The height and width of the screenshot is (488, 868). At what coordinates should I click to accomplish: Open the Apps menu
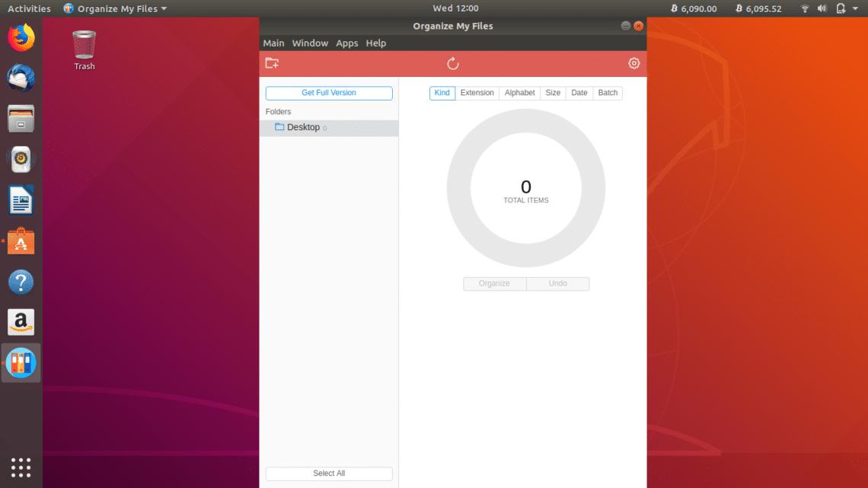[x=346, y=43]
